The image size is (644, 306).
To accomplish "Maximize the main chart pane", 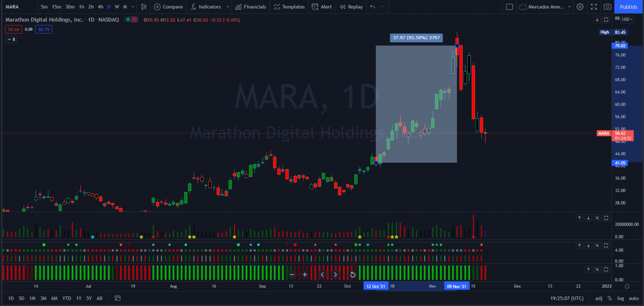I will 606,20.
